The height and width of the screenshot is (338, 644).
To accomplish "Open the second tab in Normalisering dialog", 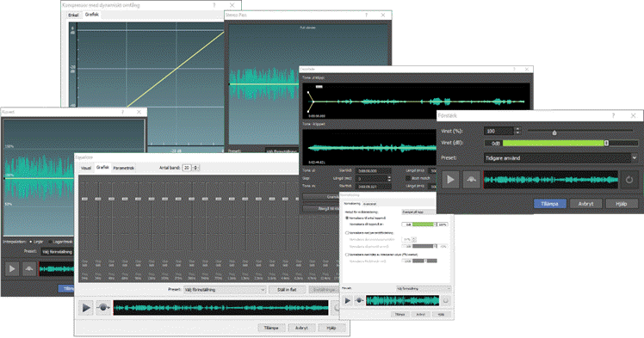I will click(x=369, y=204).
